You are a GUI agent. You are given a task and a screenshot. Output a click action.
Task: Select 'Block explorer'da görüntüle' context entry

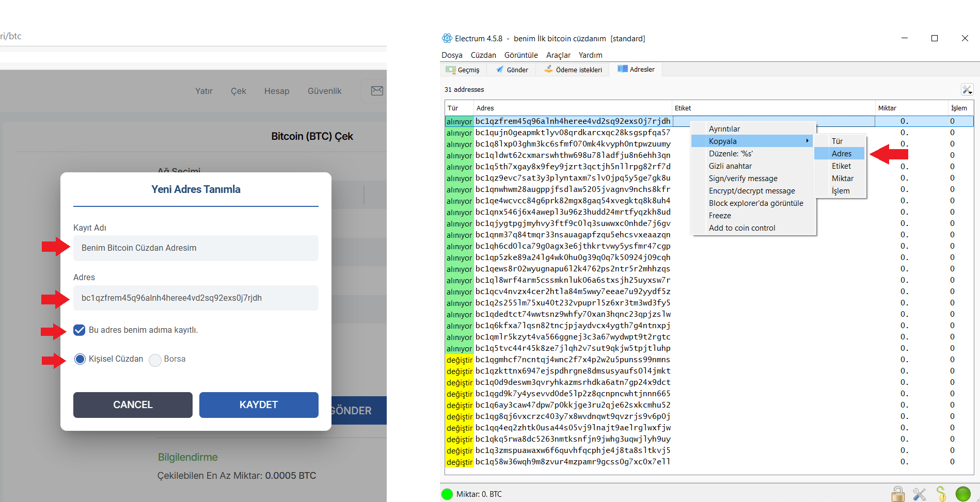755,203
